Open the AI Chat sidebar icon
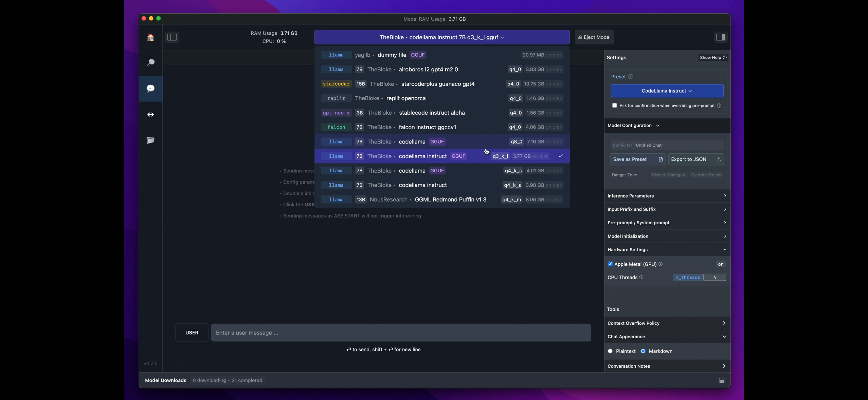The image size is (868, 400). [x=150, y=89]
